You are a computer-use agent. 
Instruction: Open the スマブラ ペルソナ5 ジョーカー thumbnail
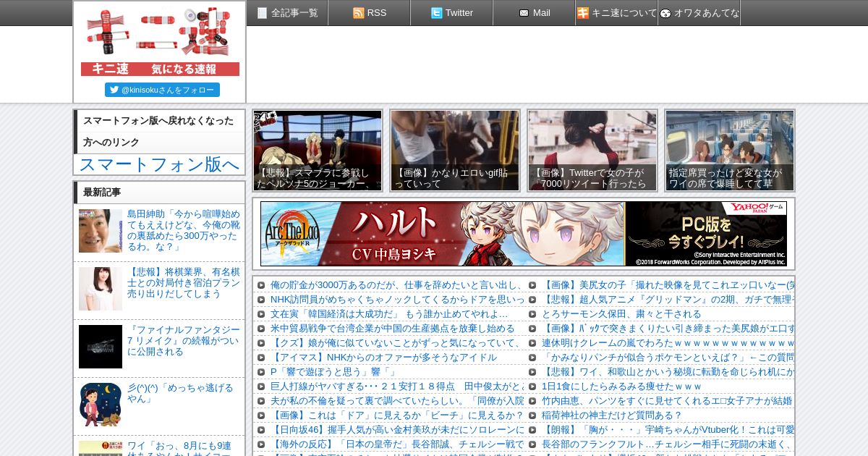(318, 151)
